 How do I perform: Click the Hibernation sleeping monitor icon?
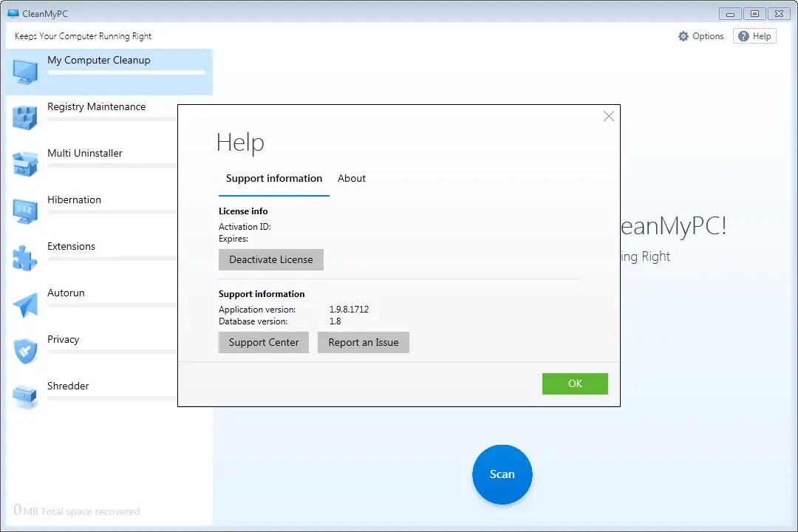[25, 211]
